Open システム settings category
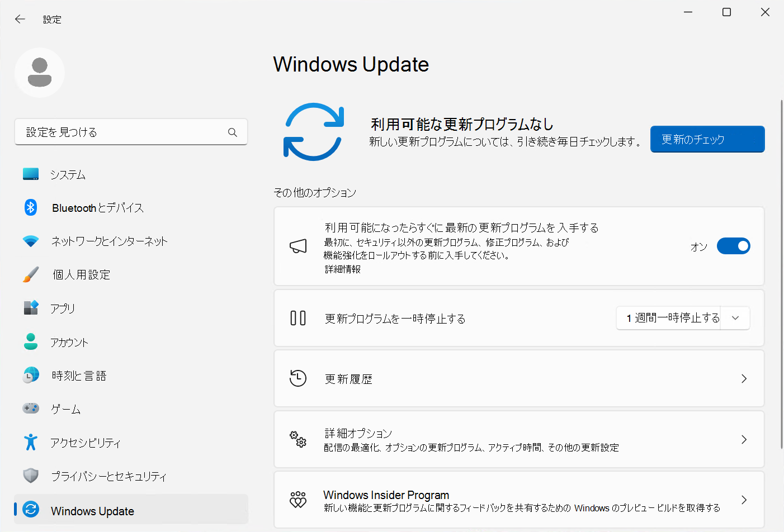The image size is (784, 532). 131,174
